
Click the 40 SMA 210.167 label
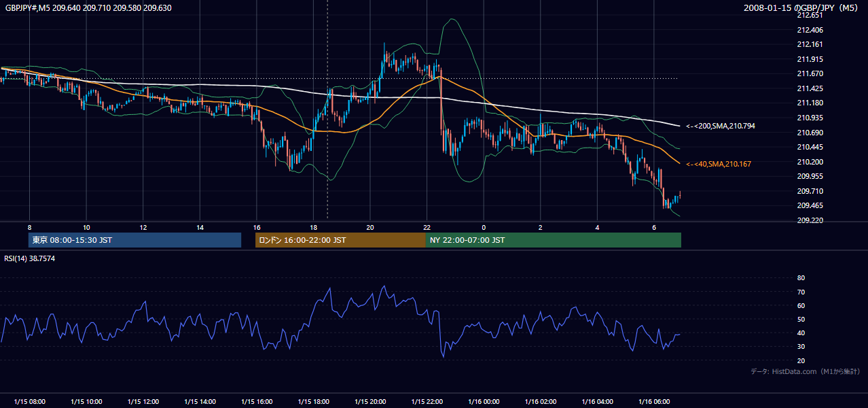719,164
